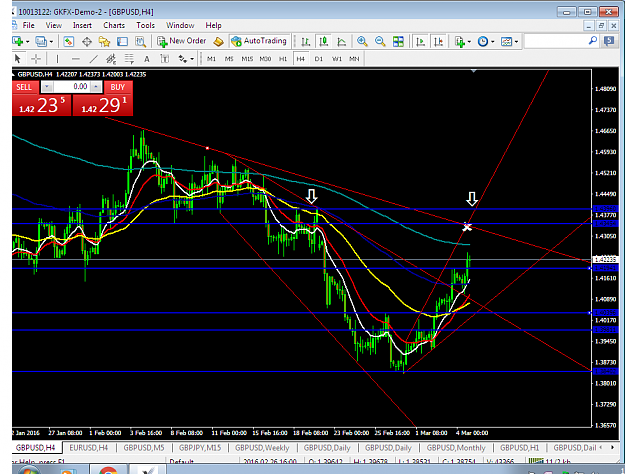Select the Cursor arrow tool
625x474 pixels.
pyautogui.click(x=17, y=59)
